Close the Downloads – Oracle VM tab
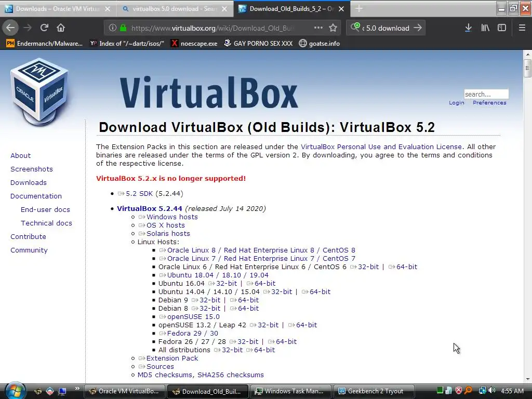Viewport: 532px width, 399px height. (x=108, y=9)
